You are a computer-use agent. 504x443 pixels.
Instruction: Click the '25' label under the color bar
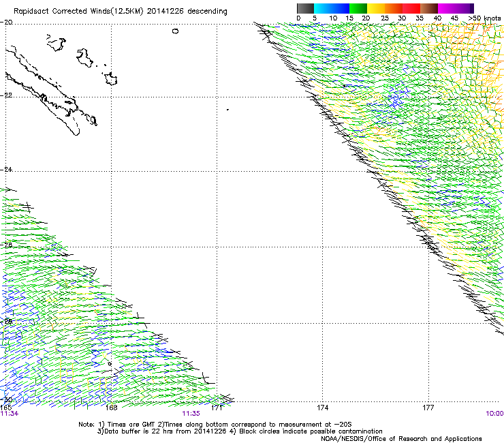[x=384, y=18]
